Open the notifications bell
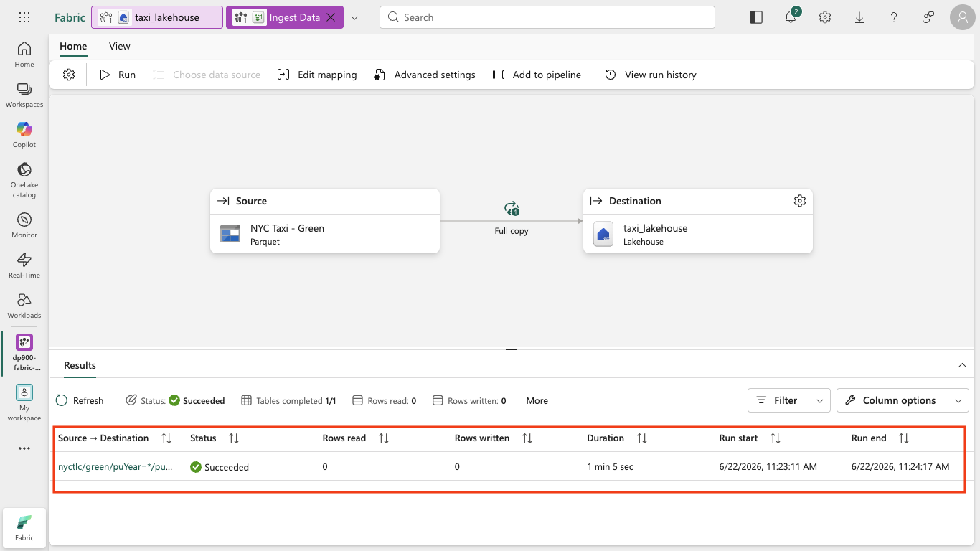Image resolution: width=980 pixels, height=551 pixels. [791, 17]
